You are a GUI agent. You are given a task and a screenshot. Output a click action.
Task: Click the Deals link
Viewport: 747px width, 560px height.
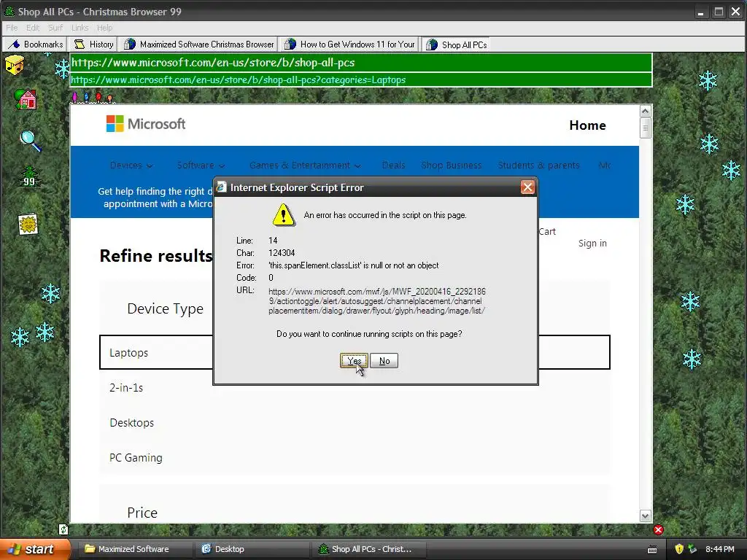[x=393, y=166]
